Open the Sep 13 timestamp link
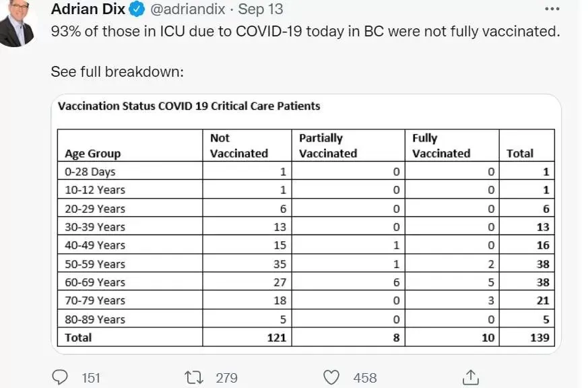This screenshot has height=388, width=588. point(260,9)
